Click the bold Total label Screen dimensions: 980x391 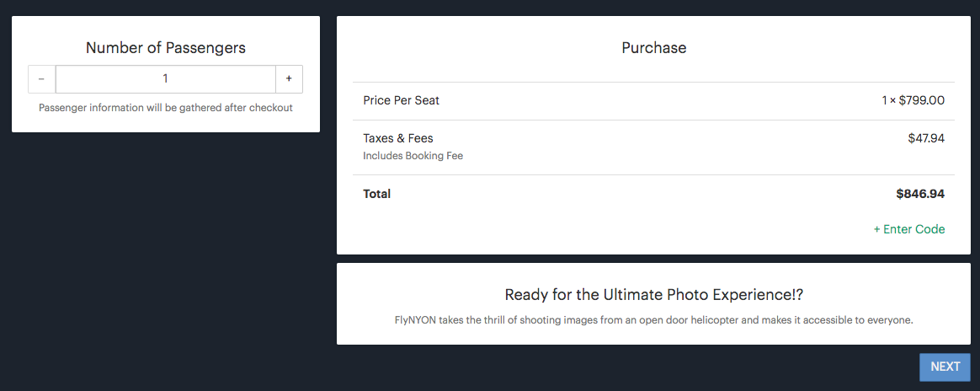(x=377, y=194)
